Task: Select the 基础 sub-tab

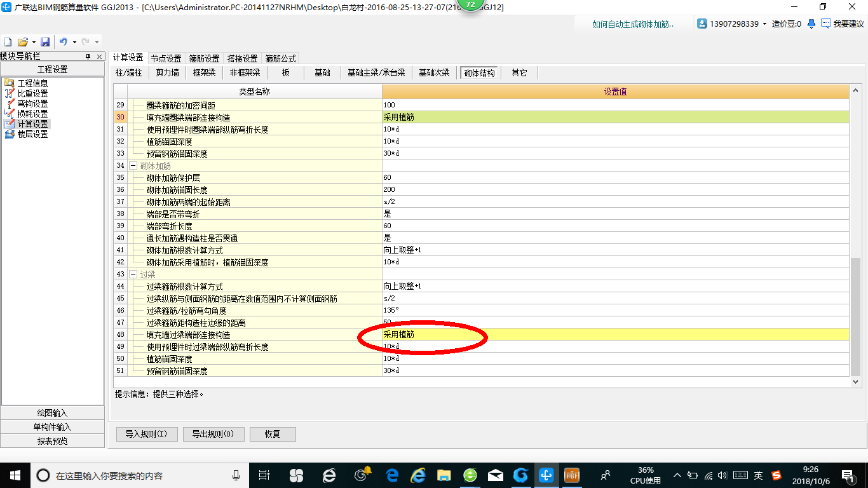Action: click(x=322, y=72)
